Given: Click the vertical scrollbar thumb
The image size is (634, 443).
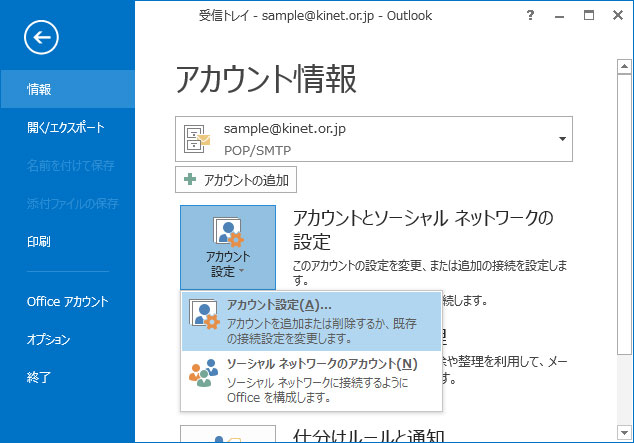Looking at the screenshot, I should coord(624,214).
